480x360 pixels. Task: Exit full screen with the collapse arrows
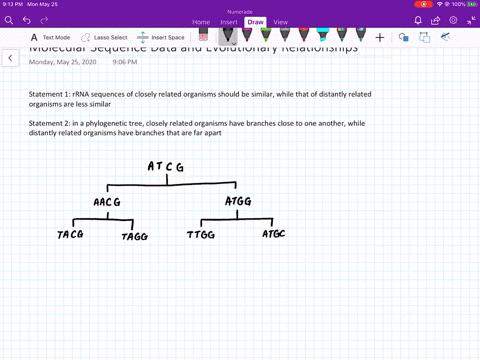point(471,20)
